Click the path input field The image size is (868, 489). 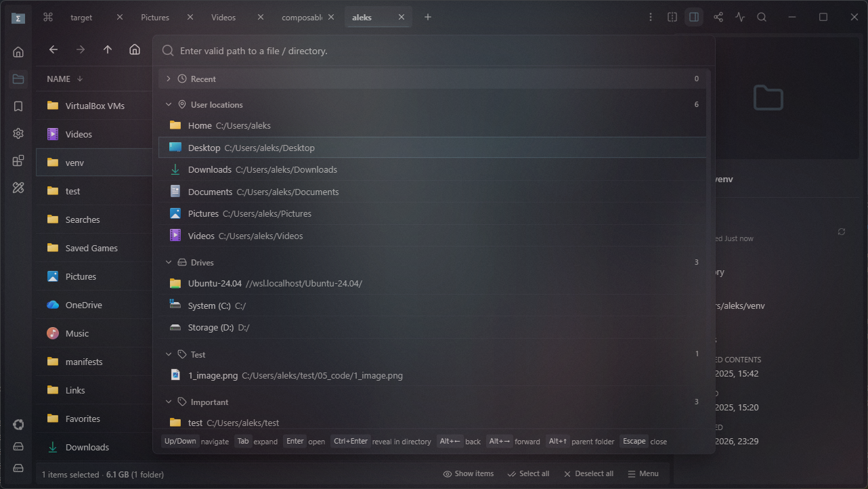(x=434, y=51)
